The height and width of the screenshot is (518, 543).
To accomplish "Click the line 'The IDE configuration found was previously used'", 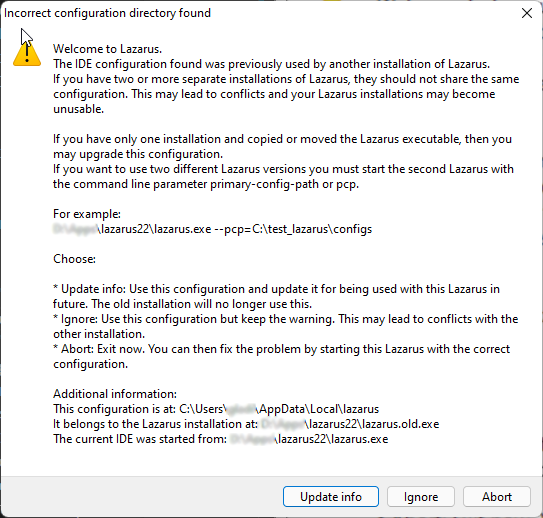I will click(272, 64).
